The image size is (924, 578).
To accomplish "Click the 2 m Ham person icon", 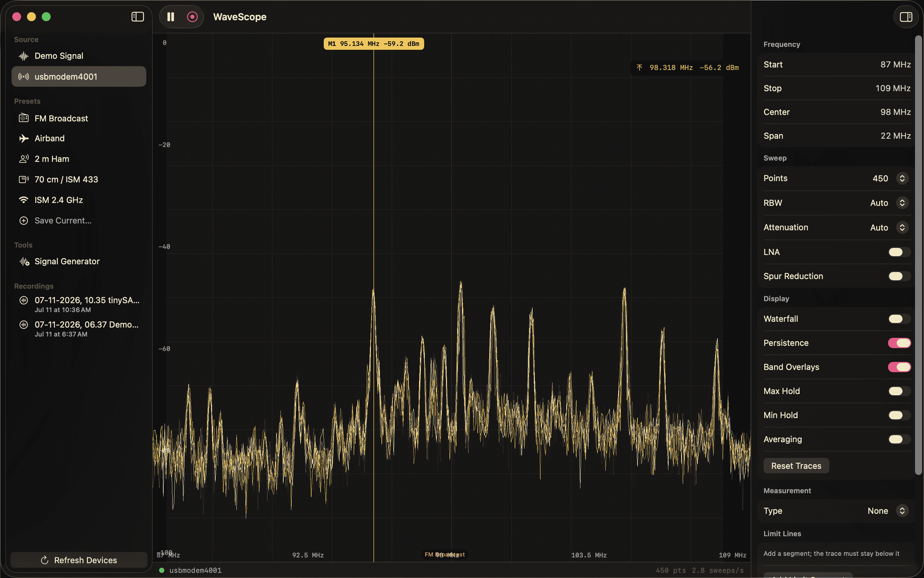I will click(24, 159).
